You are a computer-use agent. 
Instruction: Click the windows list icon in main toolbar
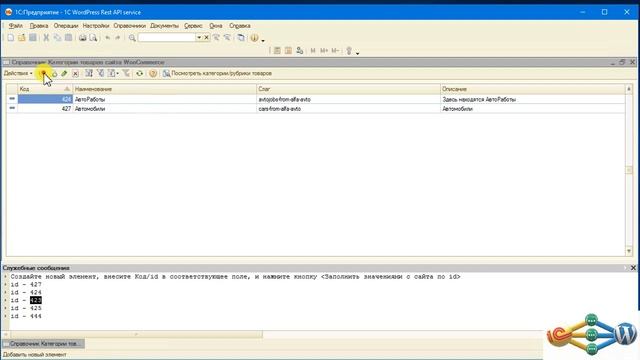[241, 38]
